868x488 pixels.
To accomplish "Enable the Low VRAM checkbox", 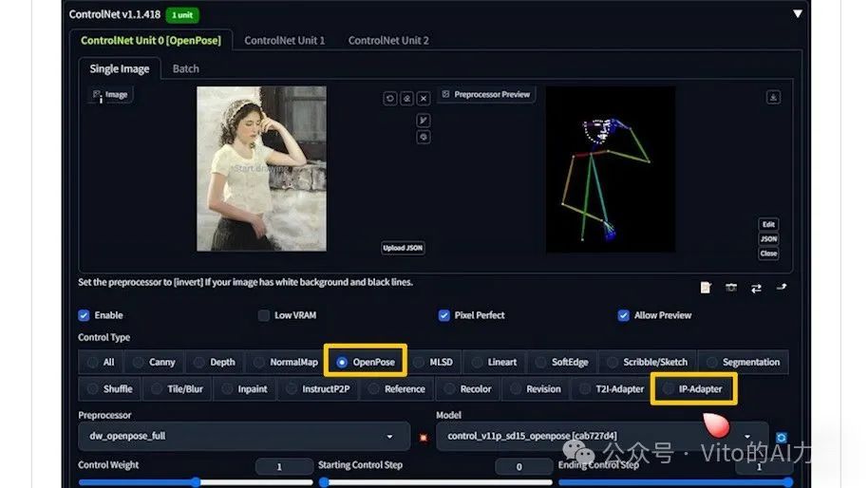I will (263, 315).
